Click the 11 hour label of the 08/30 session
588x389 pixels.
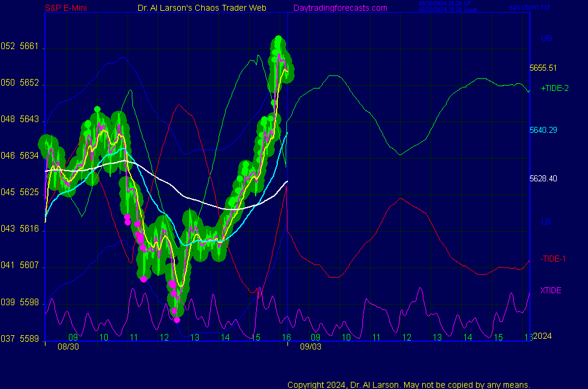point(134,338)
